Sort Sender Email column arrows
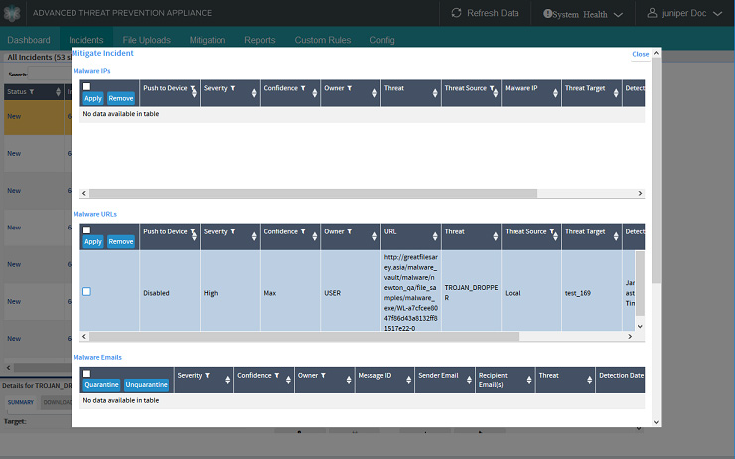This screenshot has width=735, height=459. coord(469,380)
